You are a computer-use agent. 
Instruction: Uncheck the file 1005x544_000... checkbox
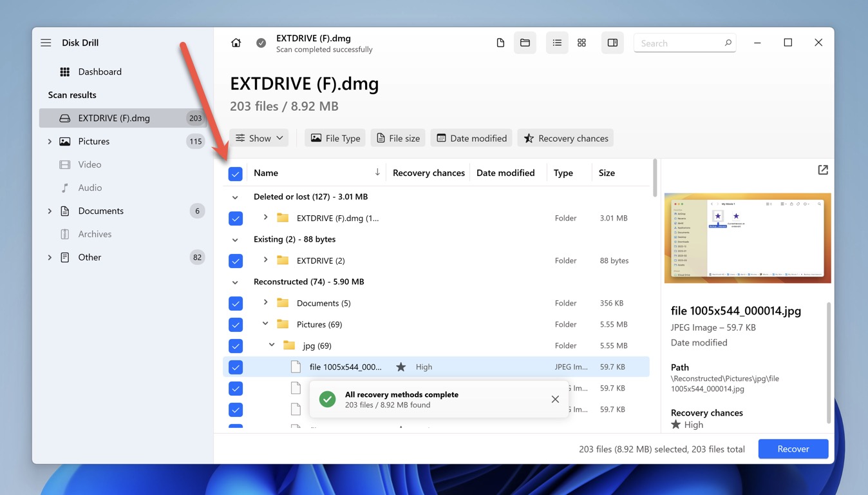pos(236,367)
